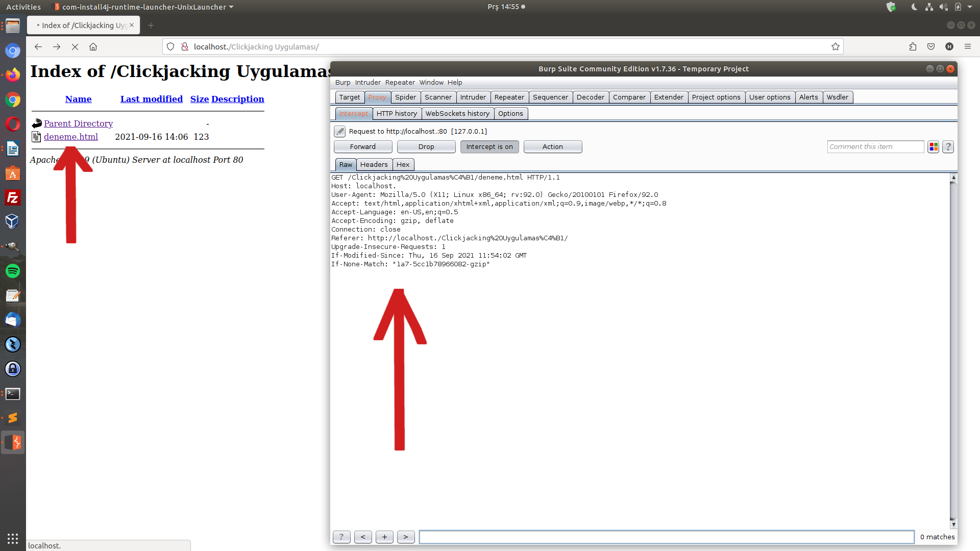Screen dimensions: 980x551
Task: Open the Project options tab
Action: click(x=716, y=97)
